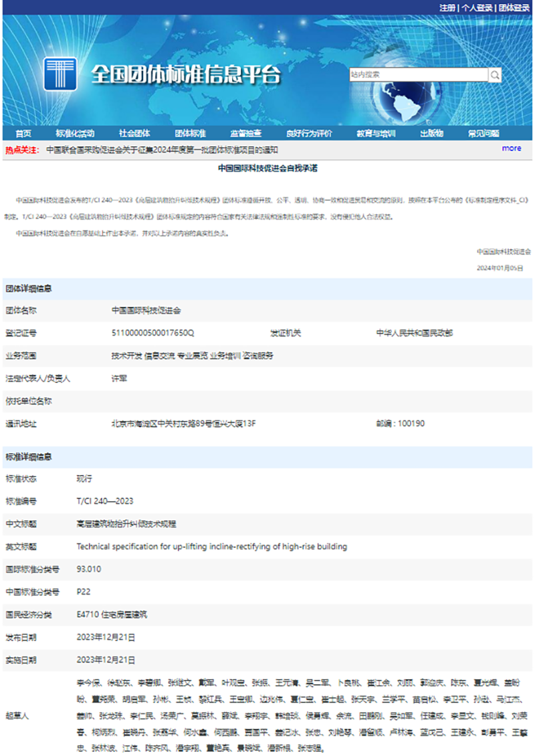The image size is (535, 756).
Task: Click the 标准状态 value 现行
Action: point(84,479)
